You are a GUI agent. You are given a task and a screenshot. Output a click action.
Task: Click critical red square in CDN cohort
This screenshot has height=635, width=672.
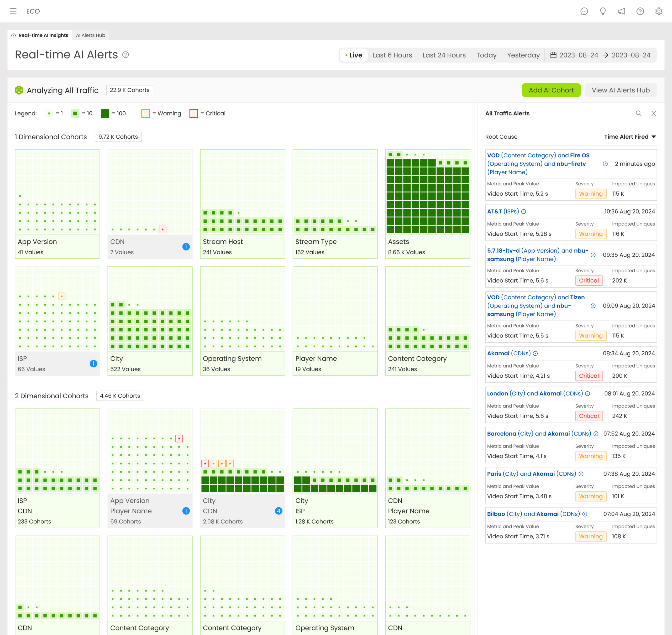tap(162, 230)
